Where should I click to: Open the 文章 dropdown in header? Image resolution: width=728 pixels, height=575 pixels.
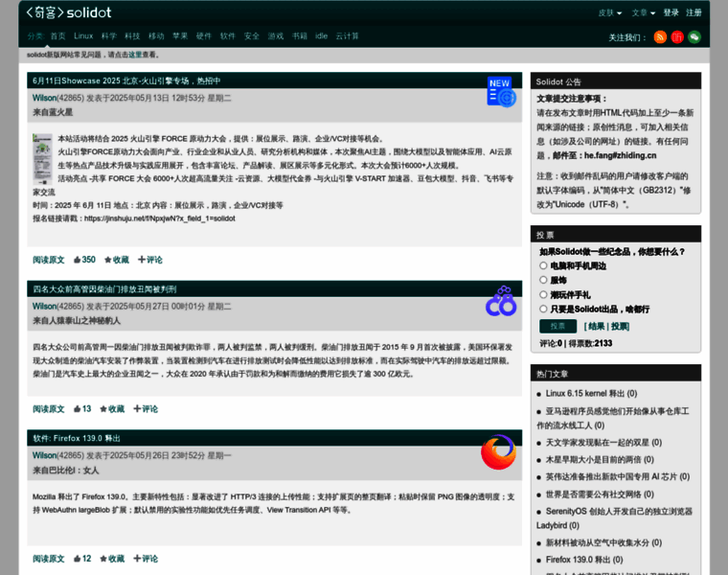click(x=643, y=13)
